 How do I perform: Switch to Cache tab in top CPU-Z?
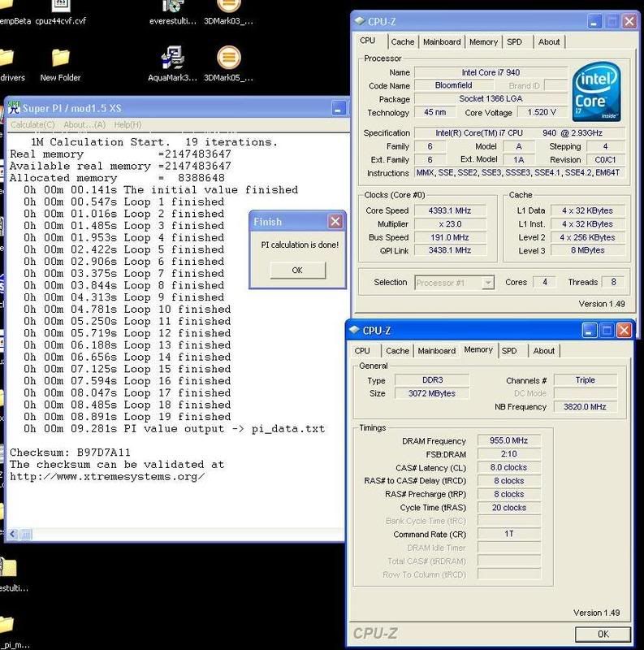402,42
